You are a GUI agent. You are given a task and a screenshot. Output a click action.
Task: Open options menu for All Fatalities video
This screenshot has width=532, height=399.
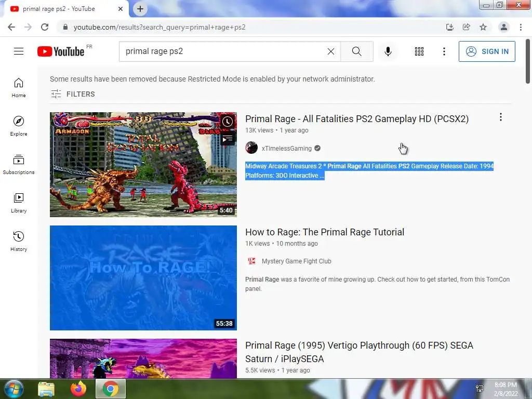point(500,117)
